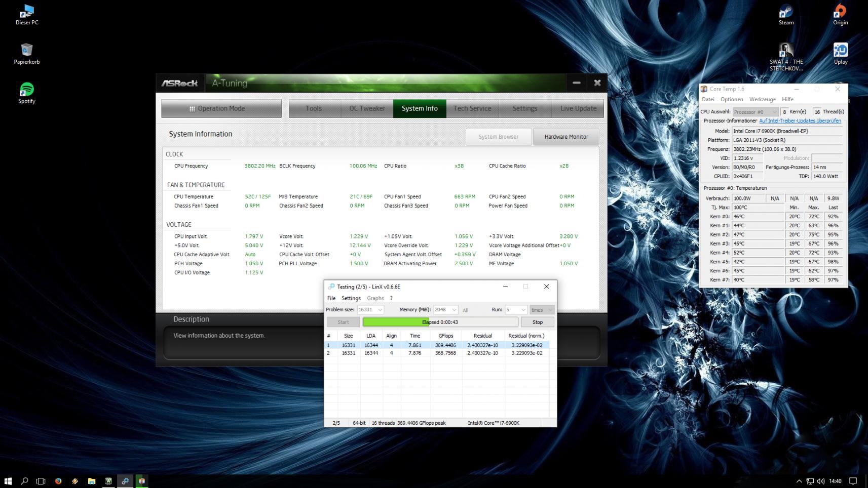
Task: Click the GFlops column header in LinX
Action: click(446, 336)
